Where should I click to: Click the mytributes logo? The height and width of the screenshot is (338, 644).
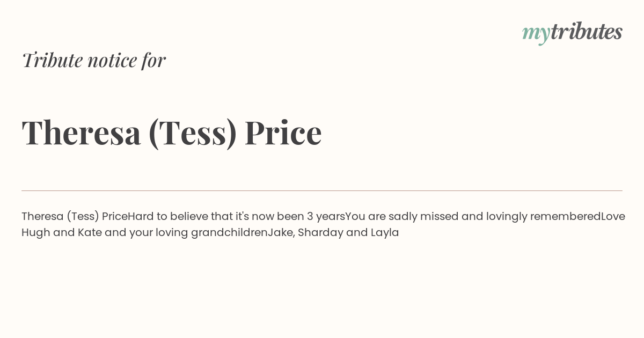click(572, 32)
